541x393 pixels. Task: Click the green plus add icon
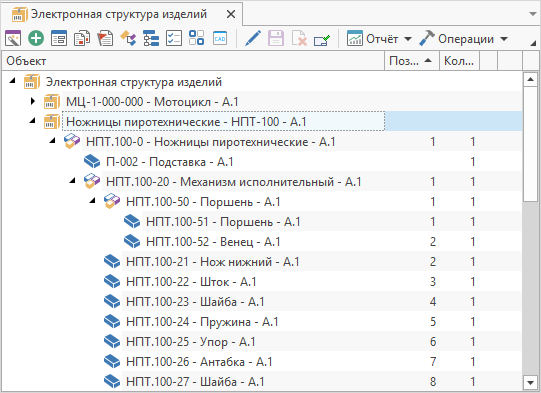[x=36, y=38]
